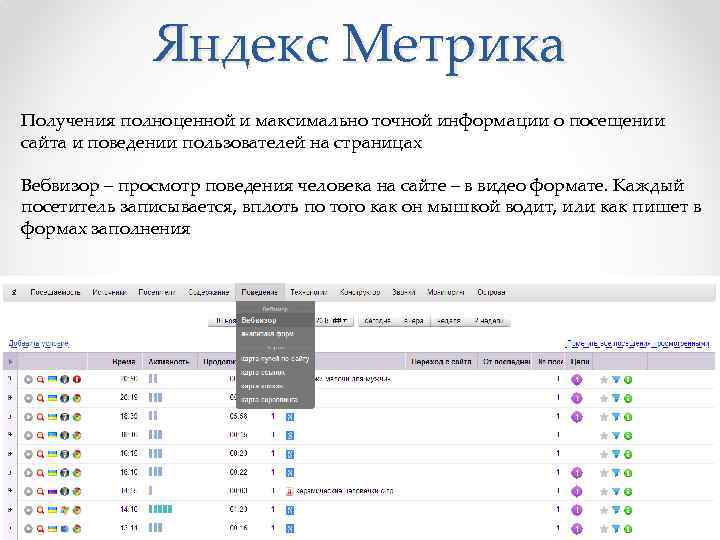Click OS globe icon in 20:19 row

(65, 398)
